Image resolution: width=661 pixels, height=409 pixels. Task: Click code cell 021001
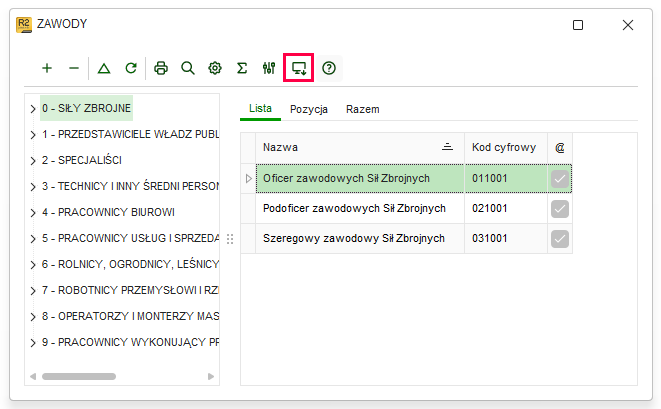[x=506, y=209]
